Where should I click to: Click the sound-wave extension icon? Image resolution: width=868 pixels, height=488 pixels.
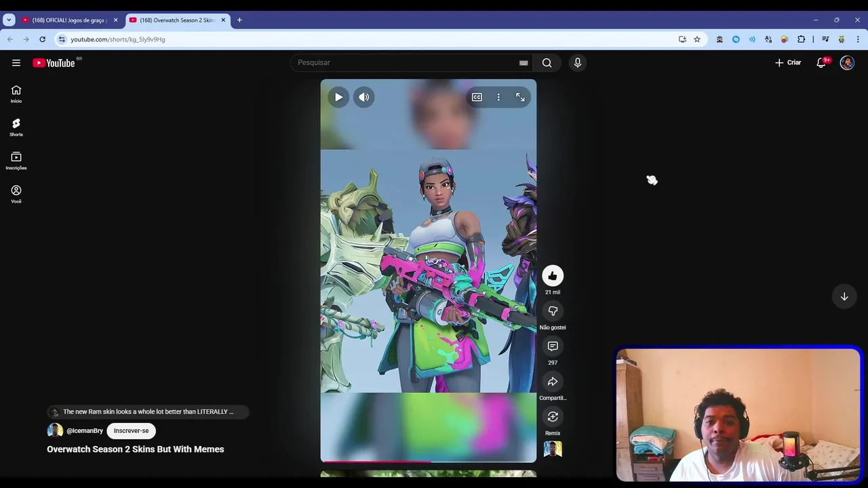pyautogui.click(x=752, y=39)
